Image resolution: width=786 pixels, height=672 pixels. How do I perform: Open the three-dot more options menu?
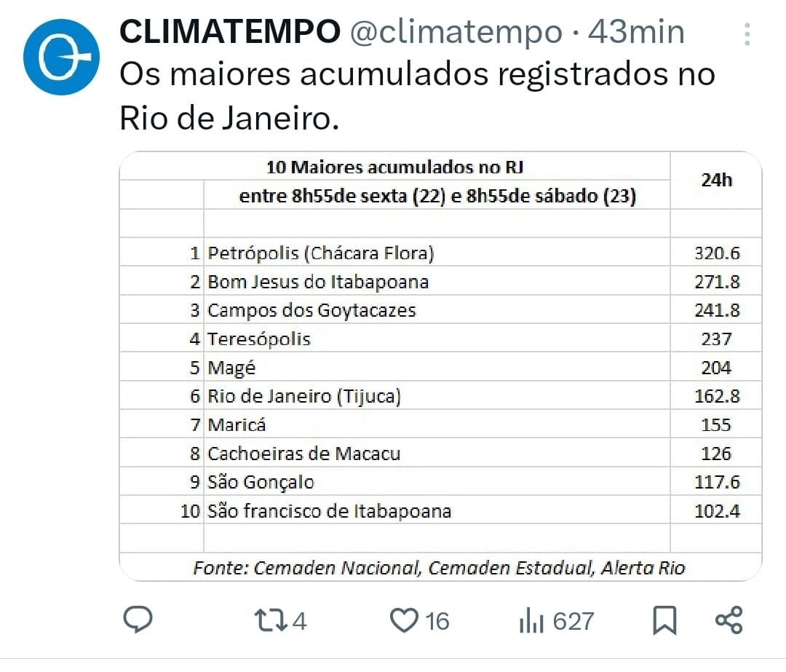[x=747, y=33]
